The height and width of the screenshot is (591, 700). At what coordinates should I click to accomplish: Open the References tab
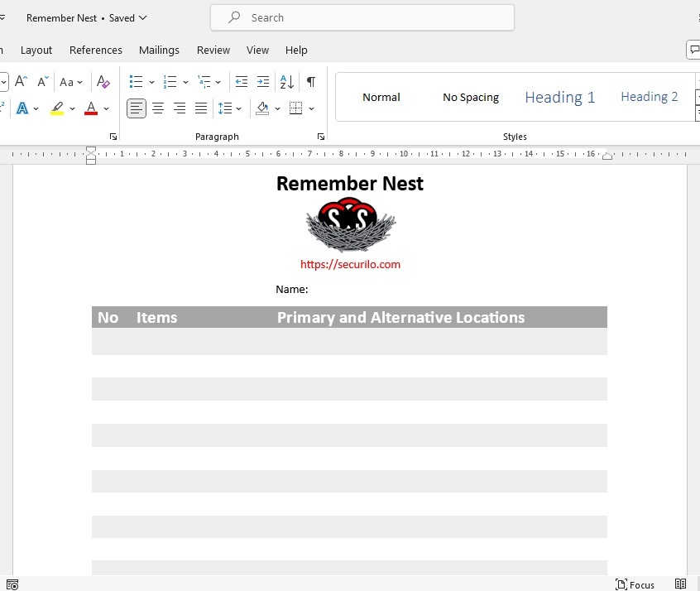pyautogui.click(x=95, y=50)
